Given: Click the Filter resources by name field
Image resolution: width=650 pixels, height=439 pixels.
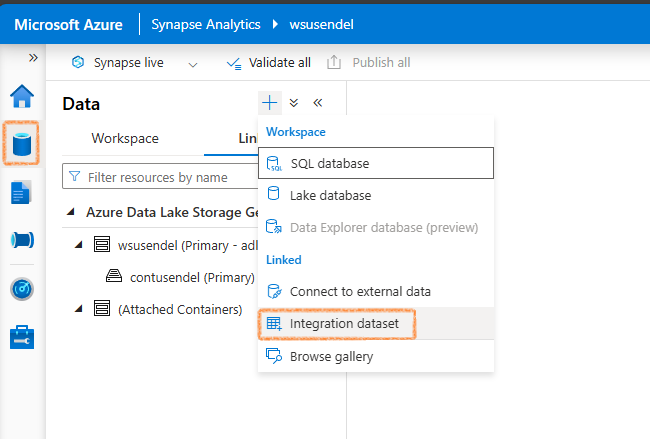Looking at the screenshot, I should coord(160,177).
